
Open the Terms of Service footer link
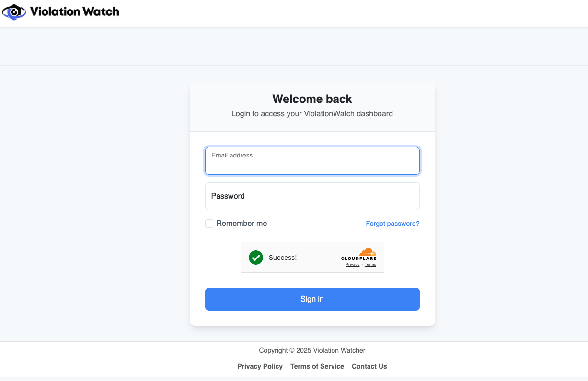coord(317,366)
